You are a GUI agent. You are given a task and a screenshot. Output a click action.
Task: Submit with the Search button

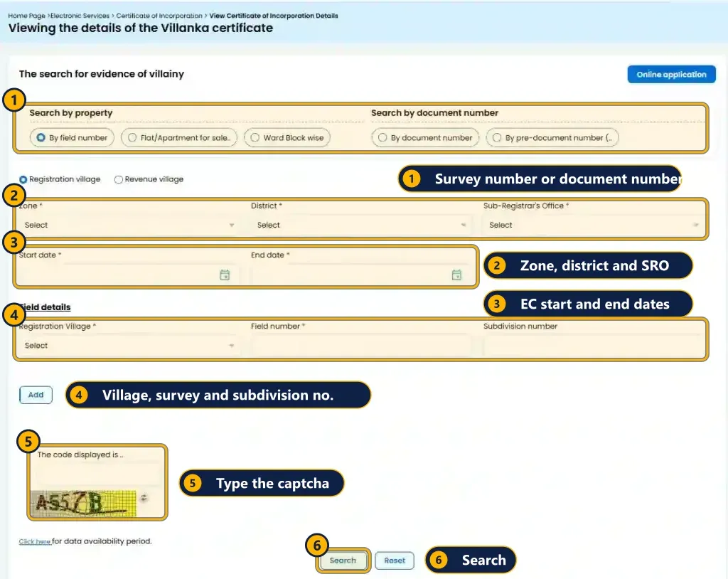(343, 561)
